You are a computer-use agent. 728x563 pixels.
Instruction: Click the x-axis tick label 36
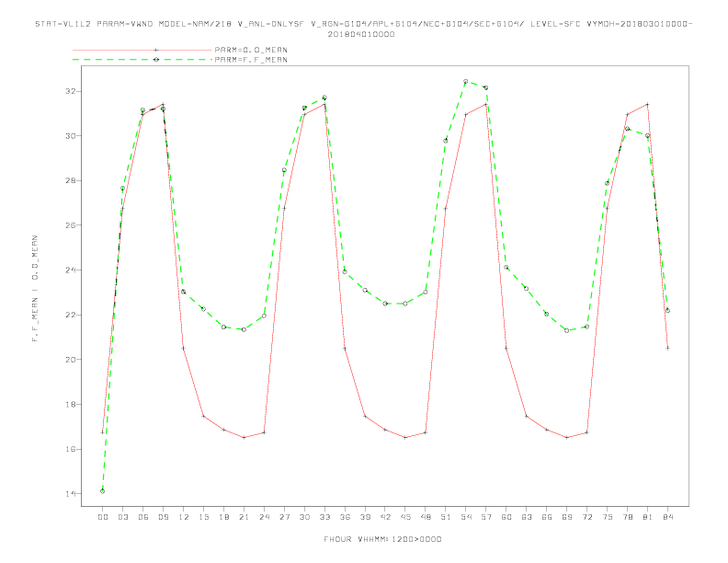tap(345, 517)
